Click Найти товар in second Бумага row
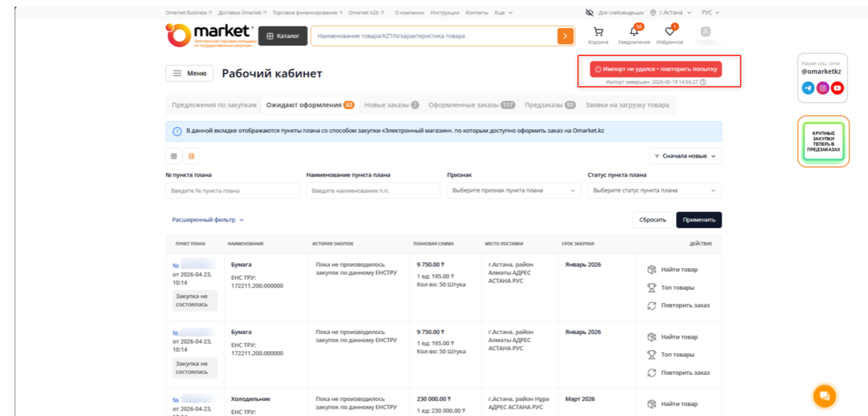Screen dimensions: 868x416 tap(673, 337)
